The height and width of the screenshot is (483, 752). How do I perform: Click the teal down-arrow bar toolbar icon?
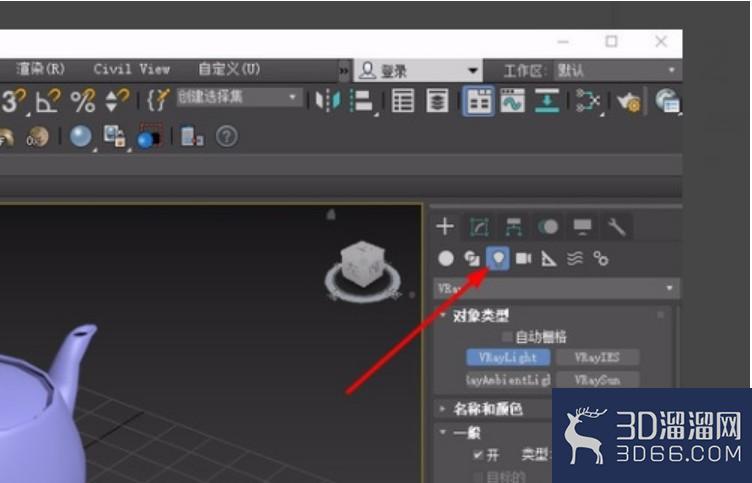point(547,101)
